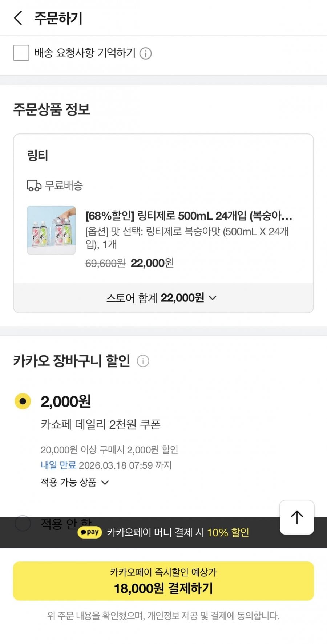Tap the 주문상품 정보 section heading

tap(52, 109)
